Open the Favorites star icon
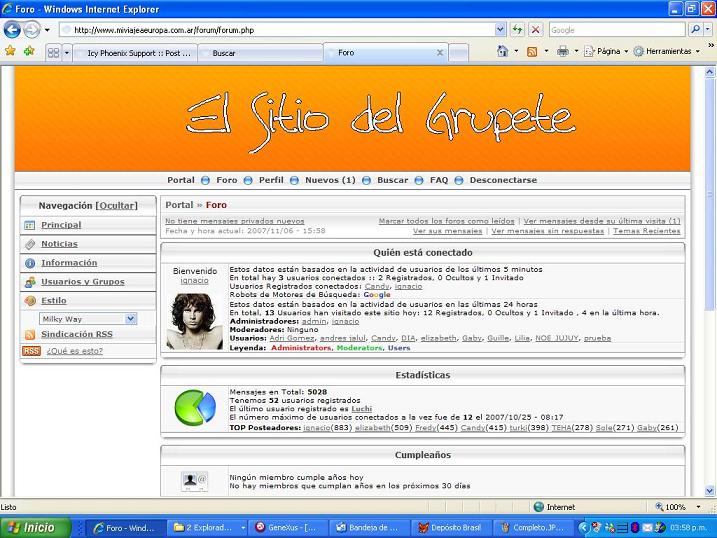 [x=10, y=51]
